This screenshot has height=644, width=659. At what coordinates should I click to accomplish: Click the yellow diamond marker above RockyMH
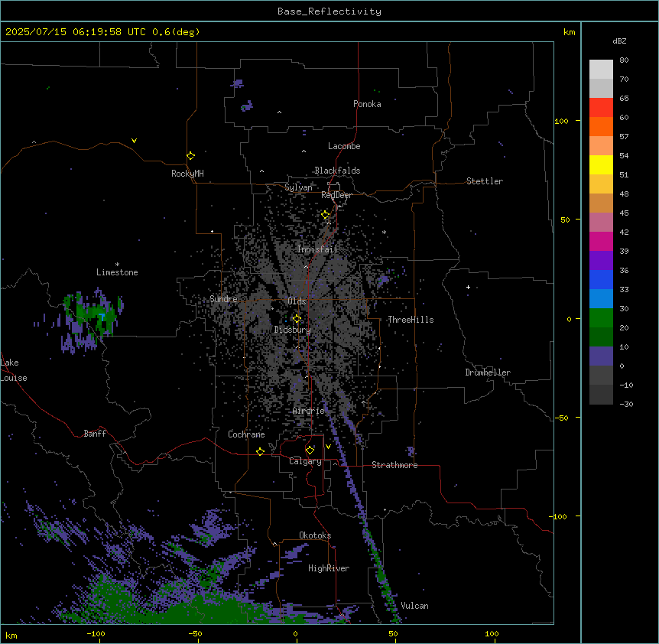[x=190, y=156]
